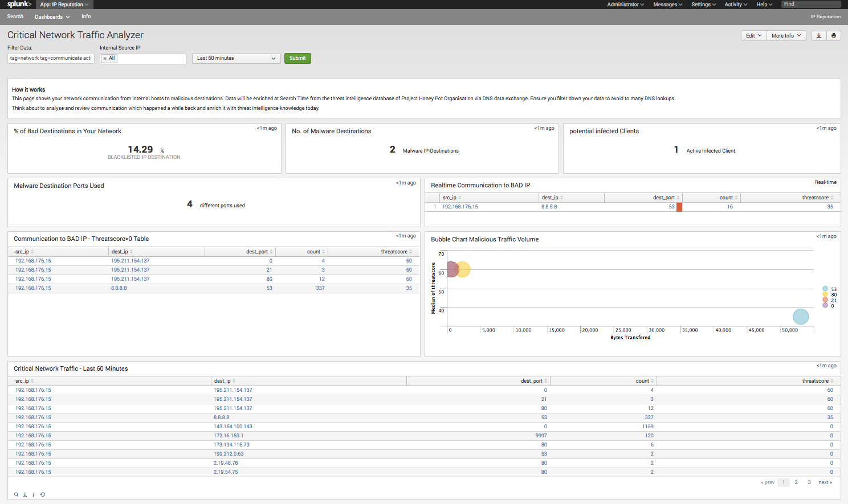
Task: Open search via bottom magnifier icon
Action: [x=16, y=495]
